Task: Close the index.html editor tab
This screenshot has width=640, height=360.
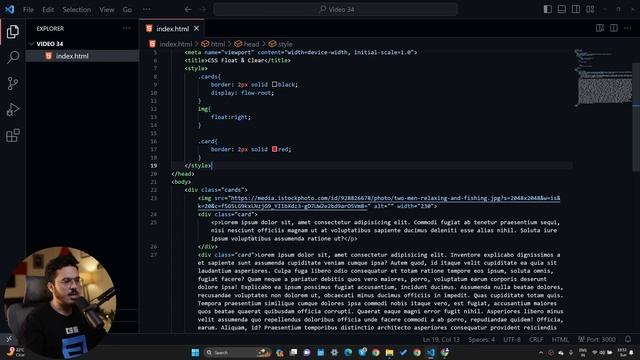Action: coord(197,28)
